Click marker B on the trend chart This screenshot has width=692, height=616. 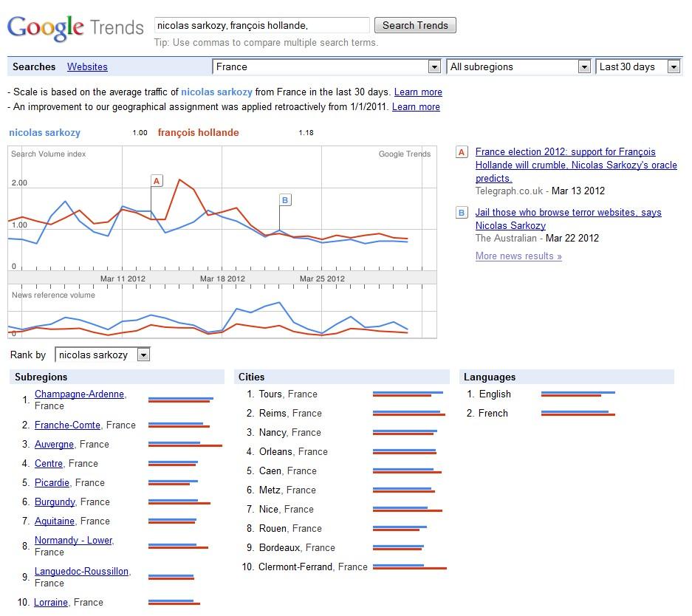tap(284, 199)
